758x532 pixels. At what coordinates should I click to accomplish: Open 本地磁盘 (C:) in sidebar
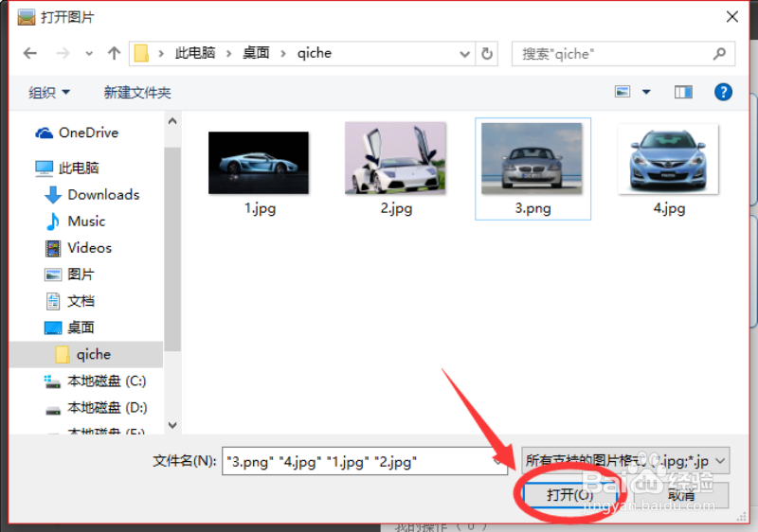tap(95, 381)
